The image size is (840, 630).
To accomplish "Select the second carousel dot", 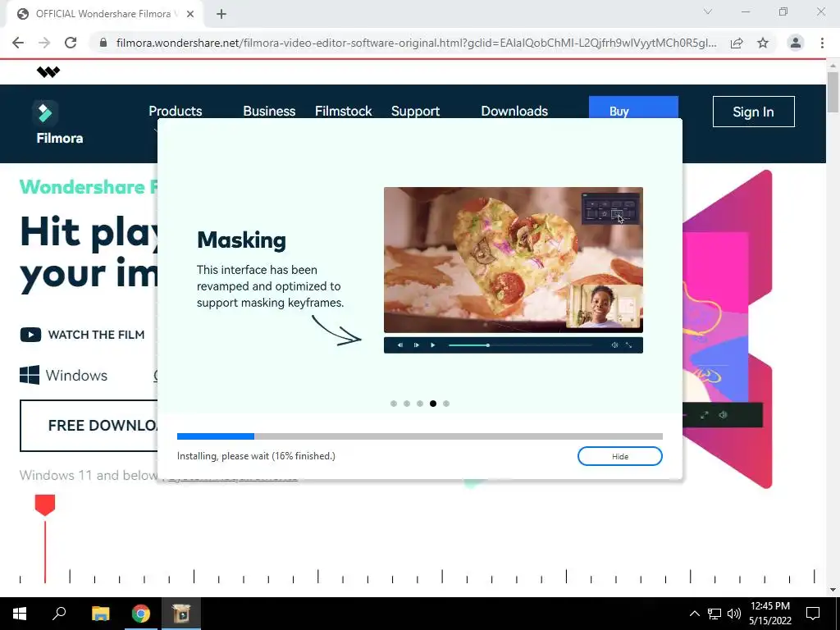I will 407,404.
